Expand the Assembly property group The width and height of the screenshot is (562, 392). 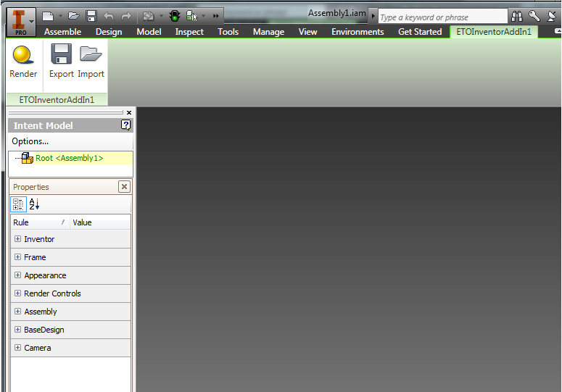click(17, 311)
